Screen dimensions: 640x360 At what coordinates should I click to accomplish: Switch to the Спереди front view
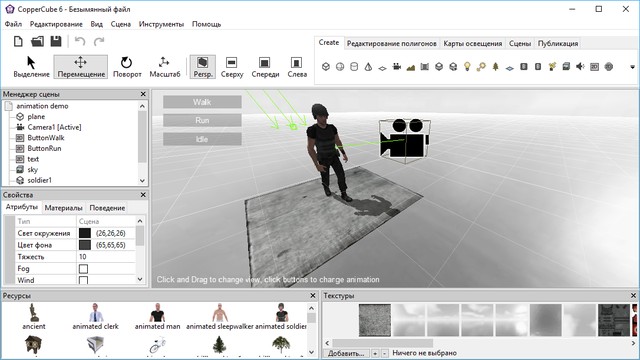[x=265, y=67]
